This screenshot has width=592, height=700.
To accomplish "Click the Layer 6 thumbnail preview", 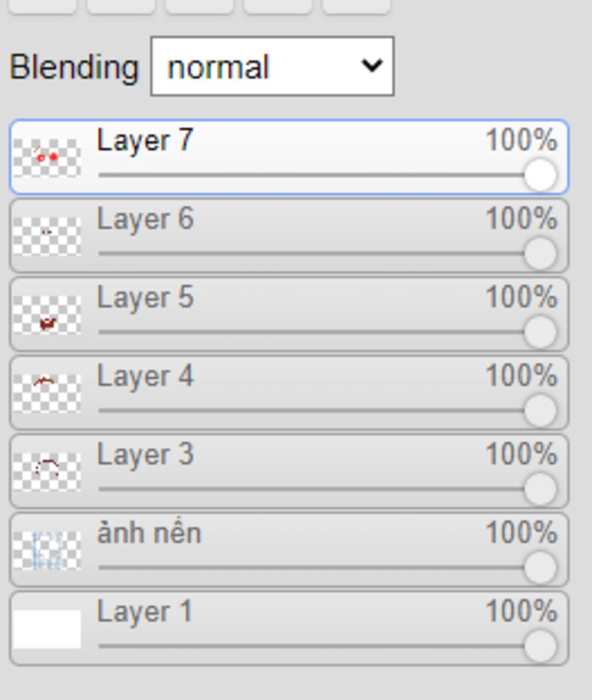I will click(x=47, y=235).
